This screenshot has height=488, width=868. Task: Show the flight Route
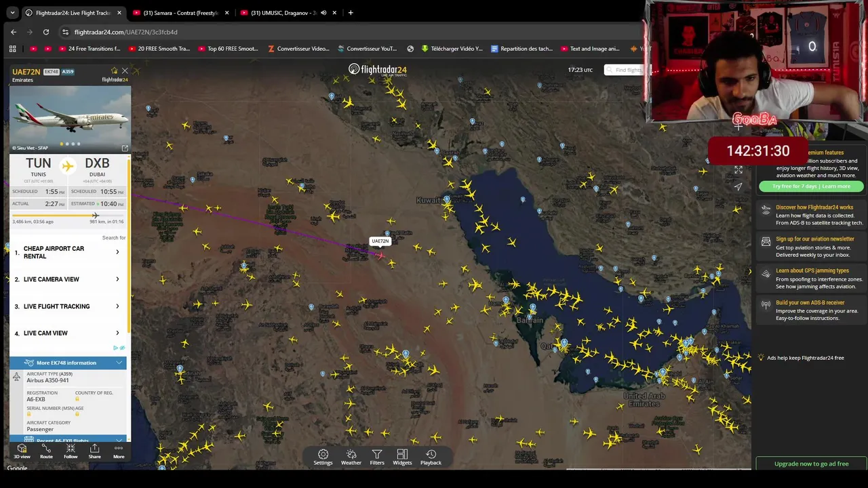coord(46,451)
